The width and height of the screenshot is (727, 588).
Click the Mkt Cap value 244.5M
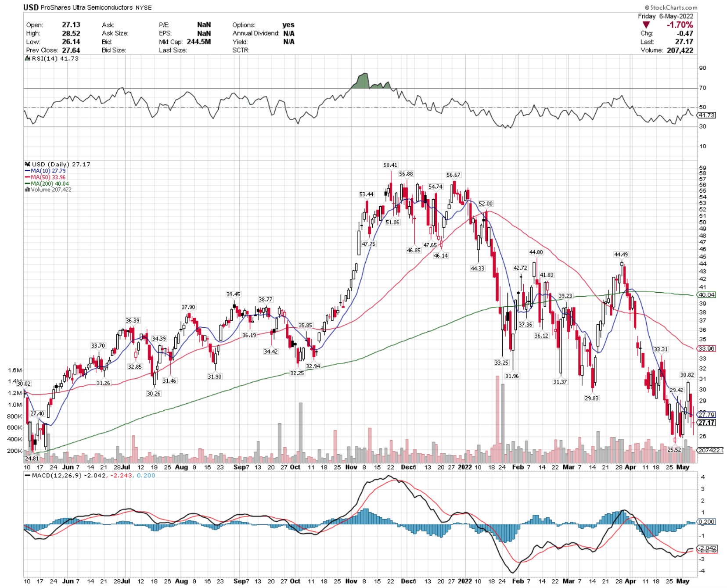pos(199,42)
